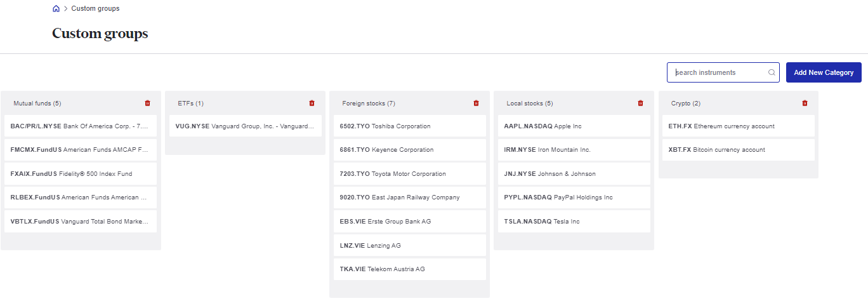Open Custom groups breadcrumb link

95,9
